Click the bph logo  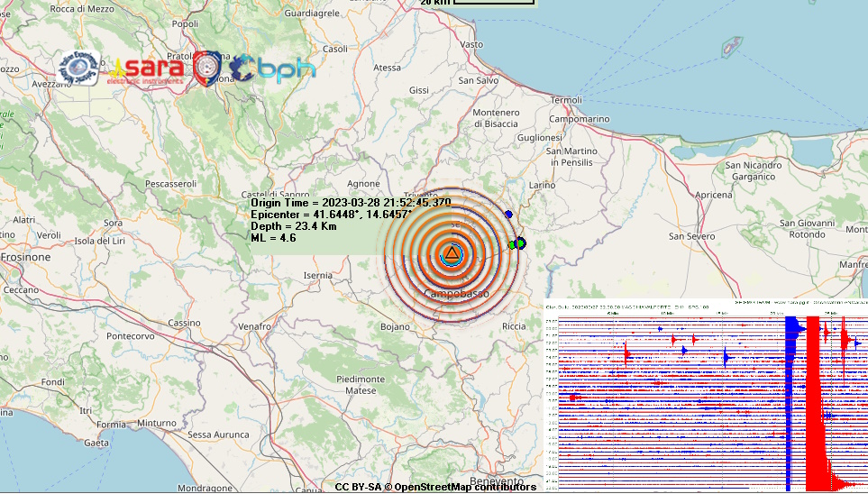272,69
